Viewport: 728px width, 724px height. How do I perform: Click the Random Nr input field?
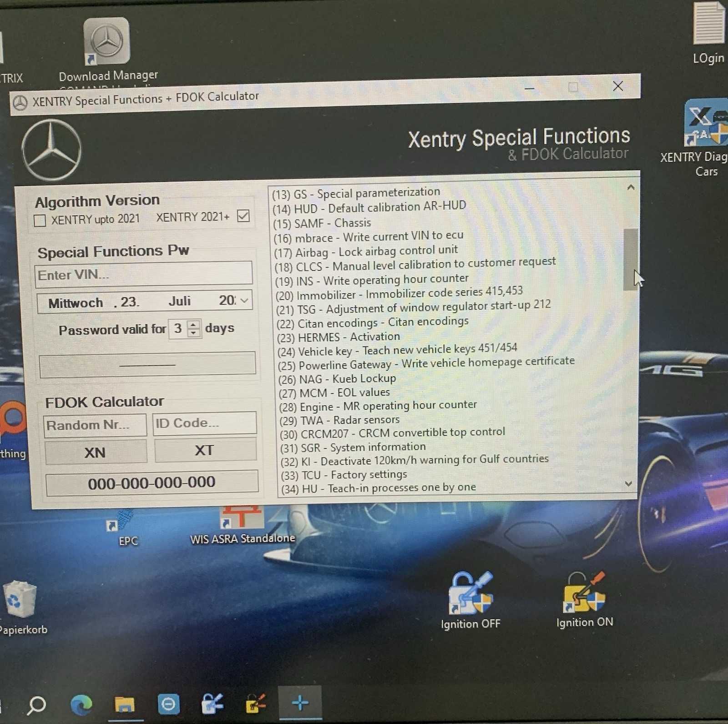coord(95,425)
